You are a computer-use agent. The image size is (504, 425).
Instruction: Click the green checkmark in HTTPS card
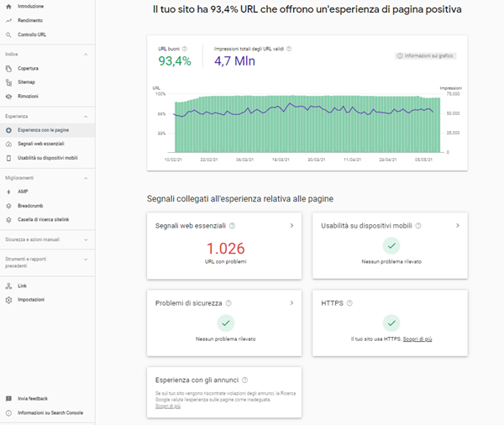(x=391, y=323)
